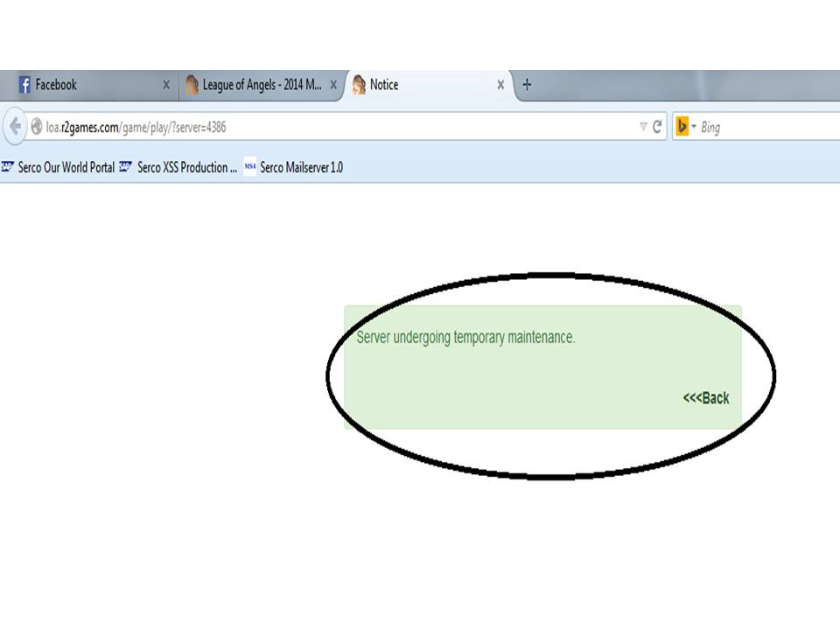Viewport: 840px width, 630px height.
Task: Click the Serco Our World Portal bookmark icon
Action: pos(8,167)
